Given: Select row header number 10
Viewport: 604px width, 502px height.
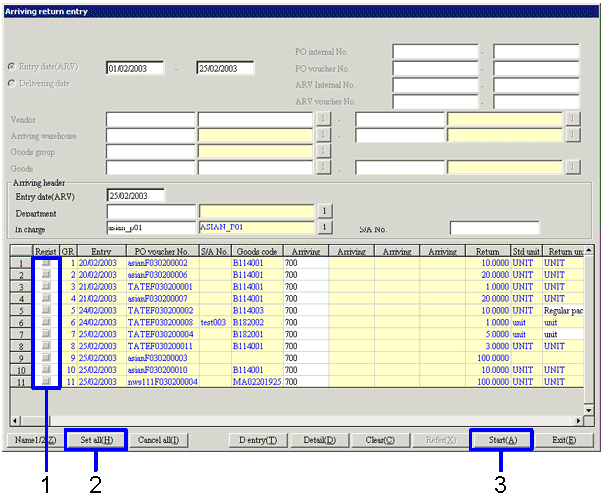Looking at the screenshot, I should [x=21, y=370].
